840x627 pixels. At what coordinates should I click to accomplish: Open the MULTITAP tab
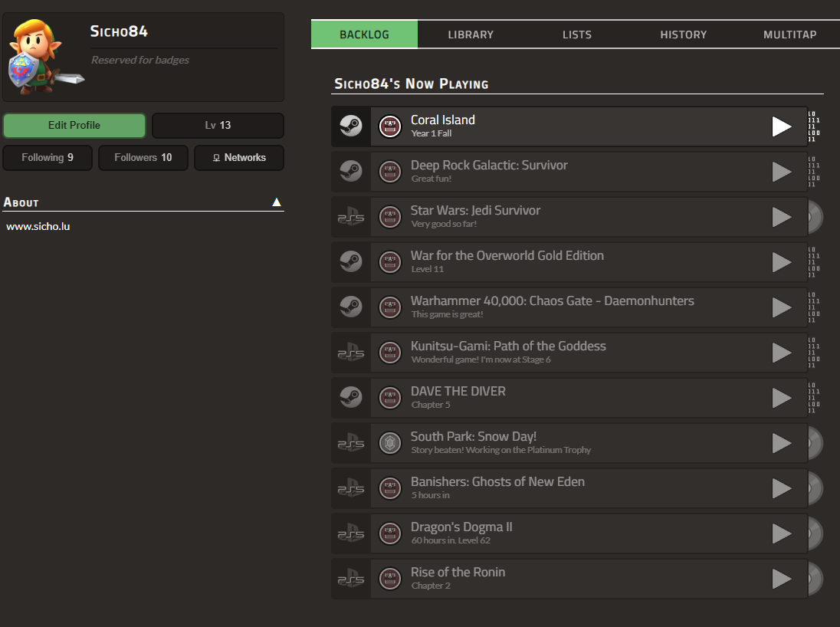click(x=789, y=34)
